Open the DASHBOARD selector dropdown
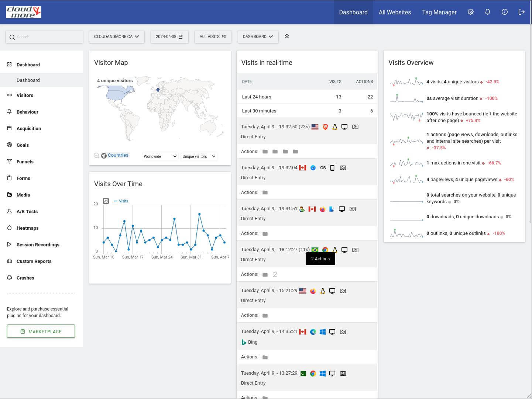This screenshot has height=399, width=532. [258, 37]
